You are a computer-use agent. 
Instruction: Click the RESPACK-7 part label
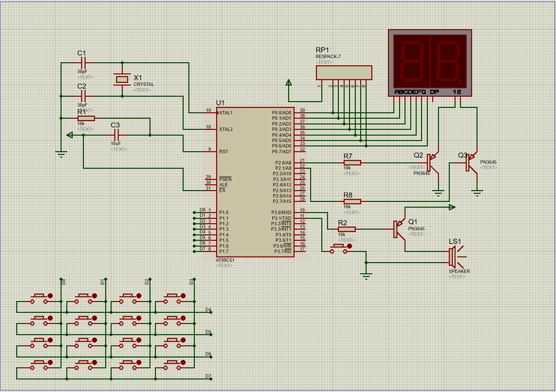pos(328,57)
